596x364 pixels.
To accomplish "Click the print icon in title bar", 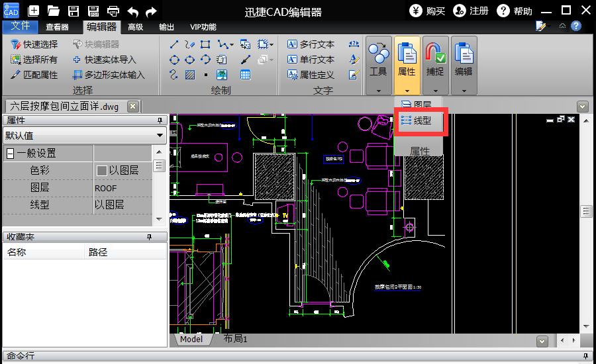I will tap(113, 11).
